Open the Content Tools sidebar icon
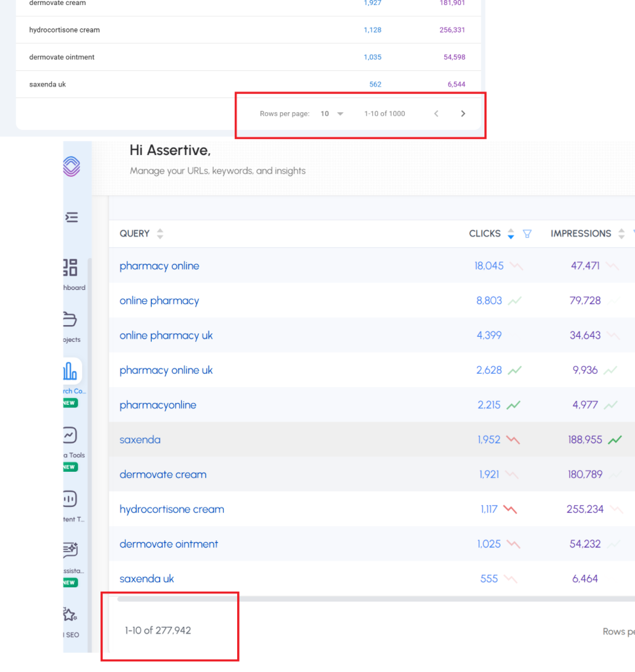 [x=70, y=499]
